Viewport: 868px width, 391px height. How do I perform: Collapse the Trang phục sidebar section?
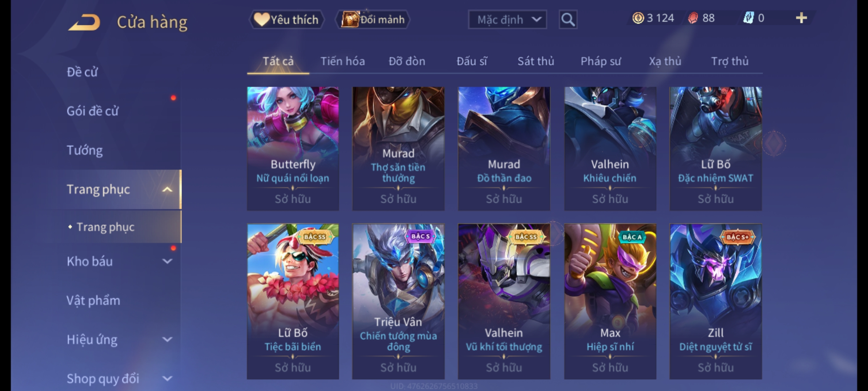(x=167, y=189)
